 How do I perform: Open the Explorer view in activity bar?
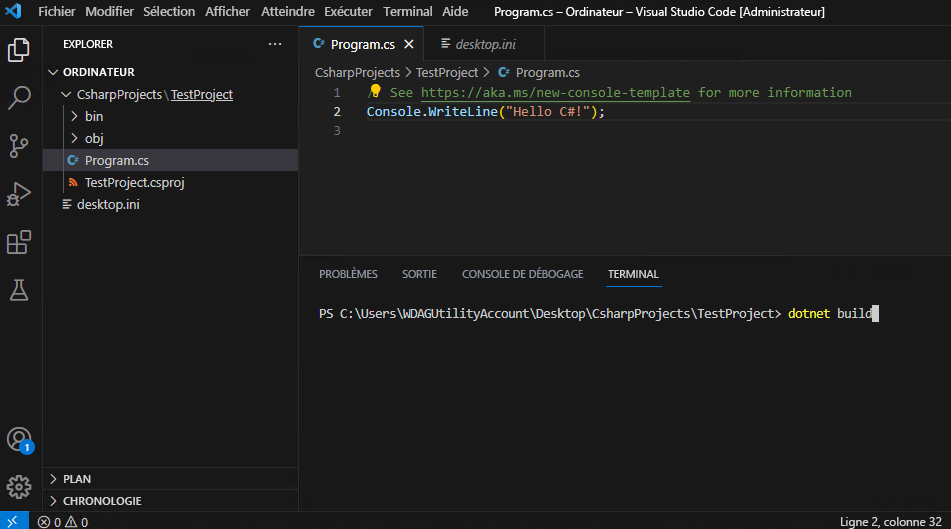(19, 50)
